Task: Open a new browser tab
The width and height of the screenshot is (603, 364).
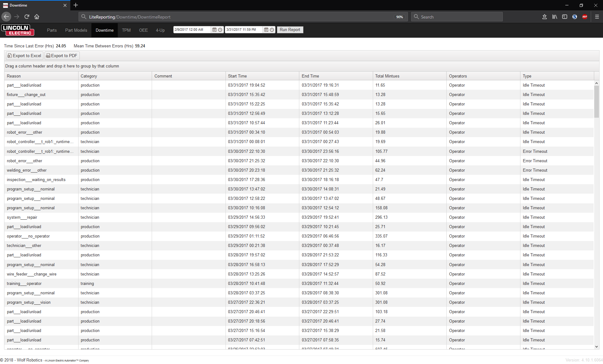Action: (76, 5)
